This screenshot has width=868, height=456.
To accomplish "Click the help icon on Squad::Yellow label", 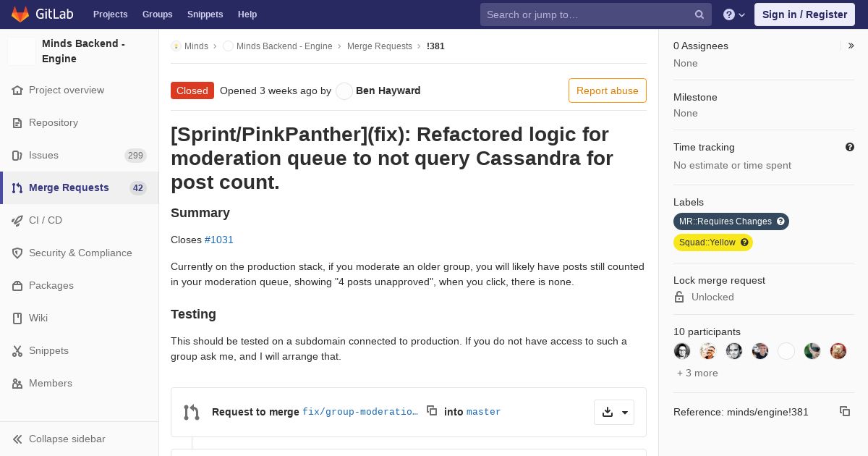I will point(744,242).
